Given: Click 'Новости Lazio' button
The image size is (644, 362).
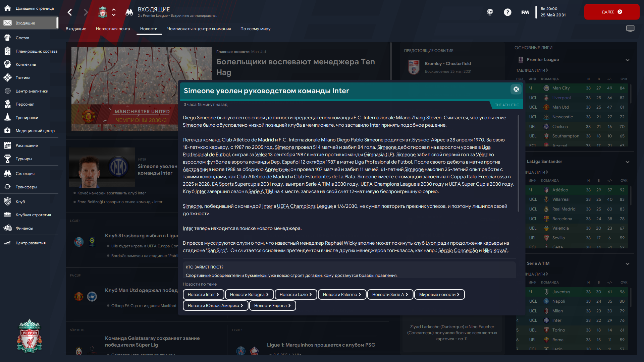Looking at the screenshot, I should point(296,294).
